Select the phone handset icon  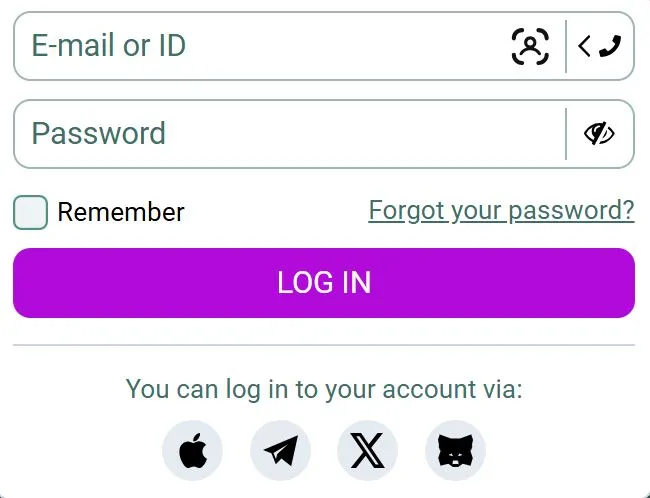[x=610, y=45]
